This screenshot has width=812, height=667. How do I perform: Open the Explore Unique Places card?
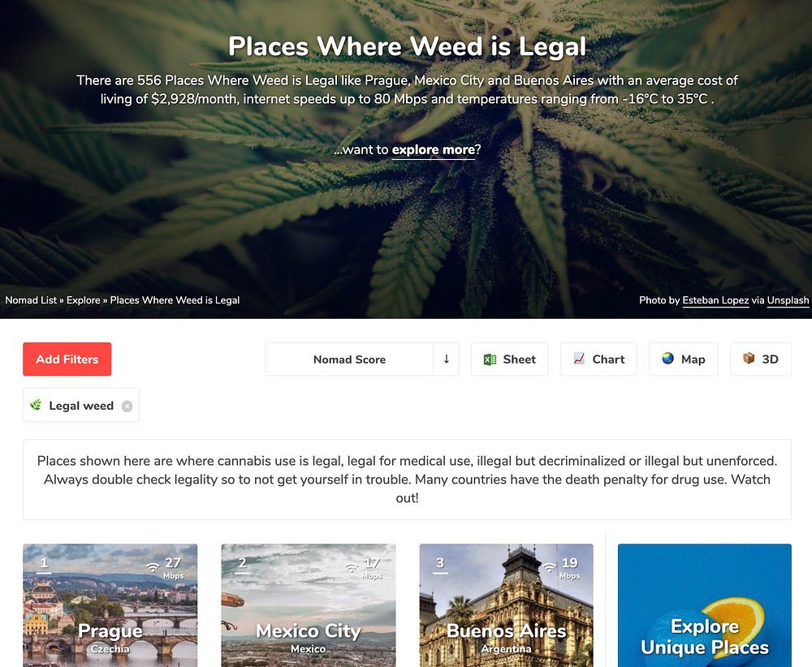tap(704, 605)
